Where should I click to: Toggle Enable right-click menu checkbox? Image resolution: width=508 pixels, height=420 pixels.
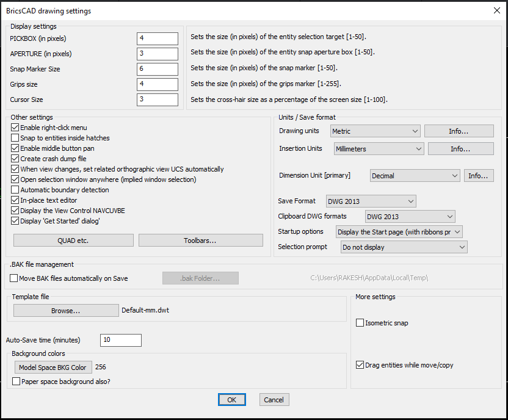point(15,128)
